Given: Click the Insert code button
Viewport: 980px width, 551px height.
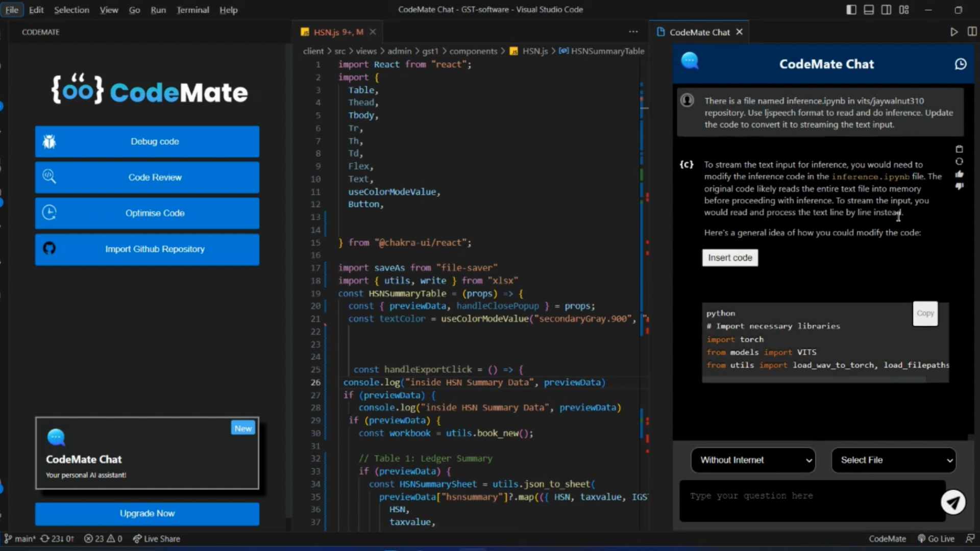Looking at the screenshot, I should pyautogui.click(x=730, y=258).
